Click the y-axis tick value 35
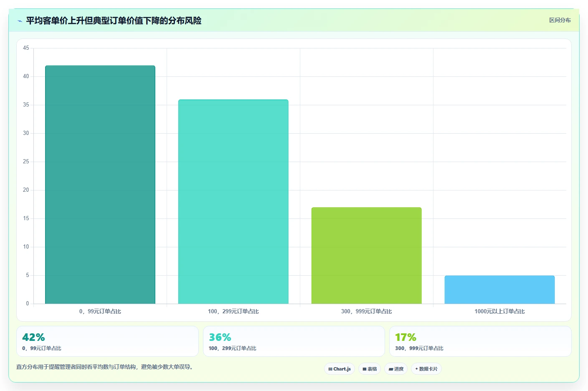 [26, 105]
